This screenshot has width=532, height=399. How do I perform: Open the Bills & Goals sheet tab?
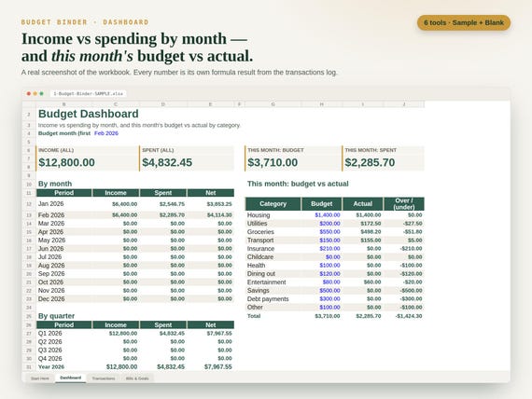click(137, 378)
